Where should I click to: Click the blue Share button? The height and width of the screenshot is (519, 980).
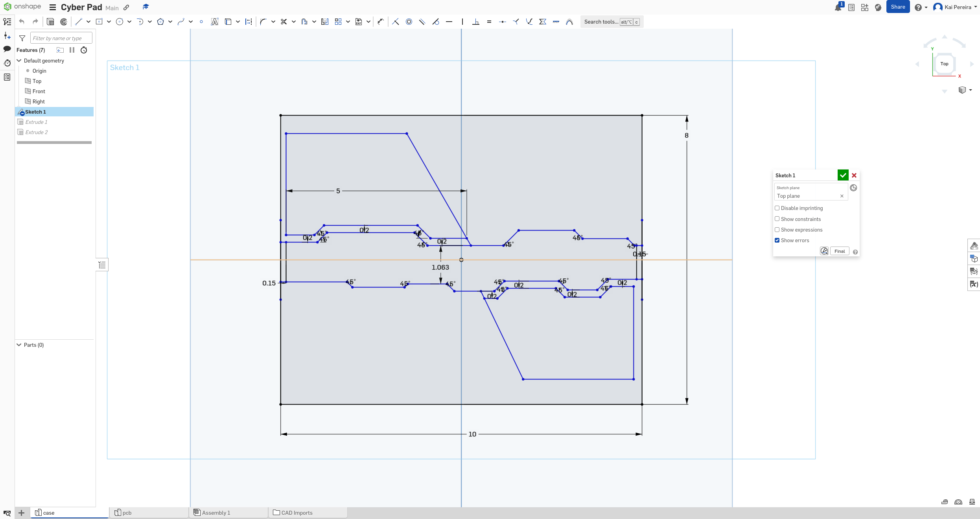tap(898, 7)
